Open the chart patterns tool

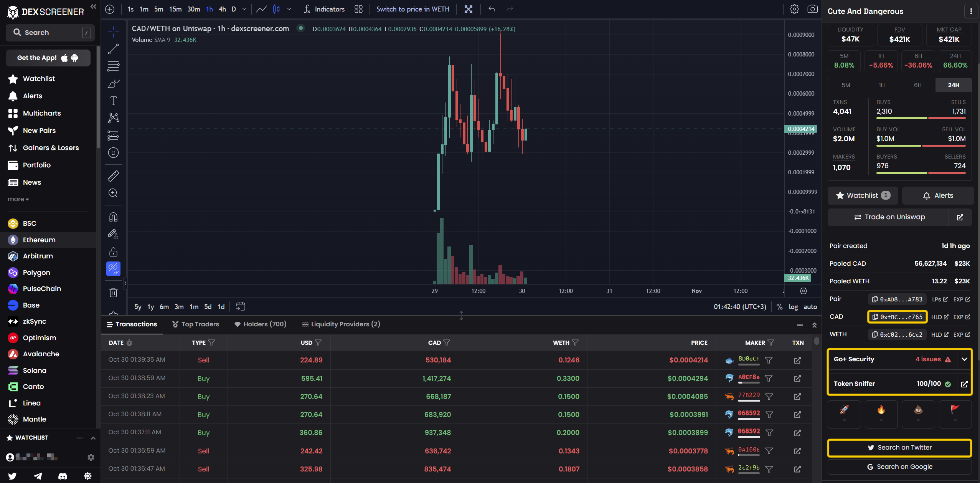click(113, 118)
